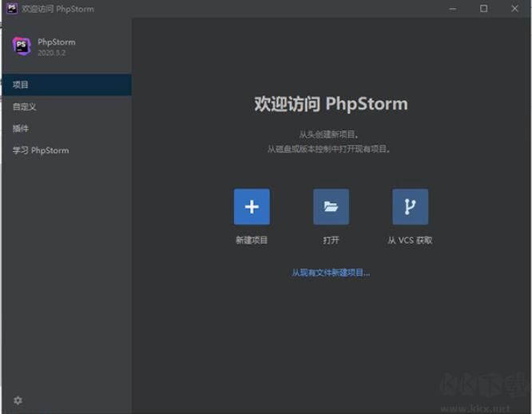Viewport: 532px width, 414px height.
Task: Switch to the 自定义 tab
Action: pyautogui.click(x=25, y=106)
